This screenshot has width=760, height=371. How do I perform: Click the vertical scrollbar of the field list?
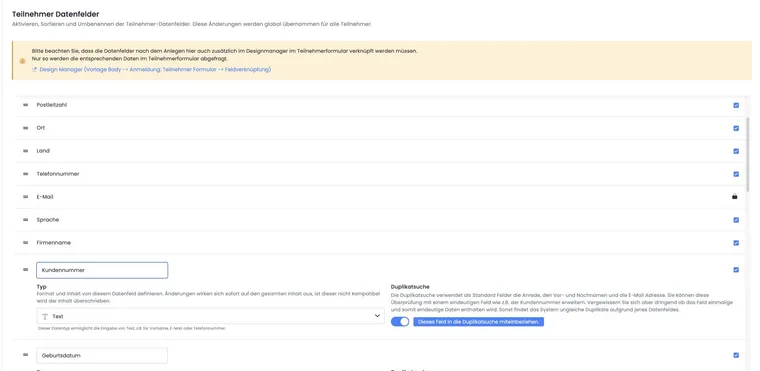pyautogui.click(x=749, y=154)
